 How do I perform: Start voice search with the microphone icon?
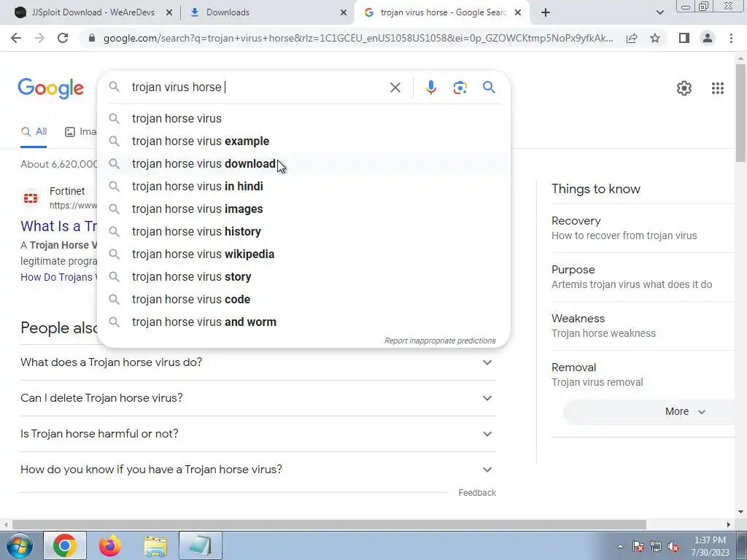[x=430, y=87]
